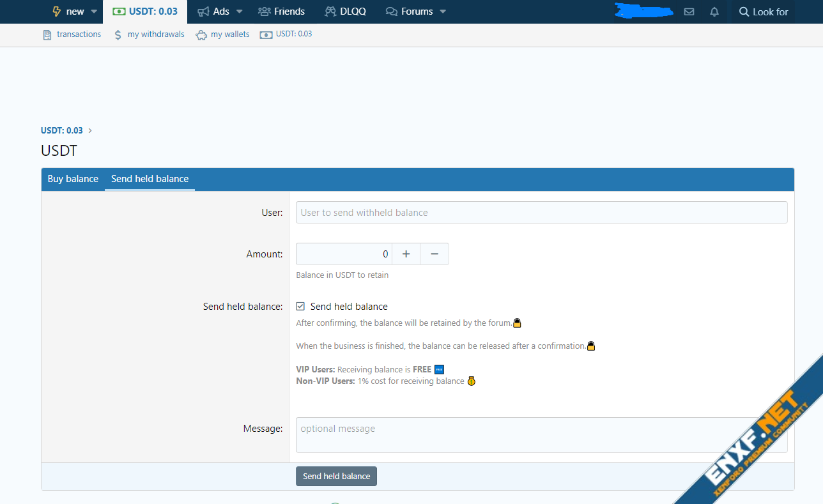
Task: Click the User recipient input field
Action: 541,213
